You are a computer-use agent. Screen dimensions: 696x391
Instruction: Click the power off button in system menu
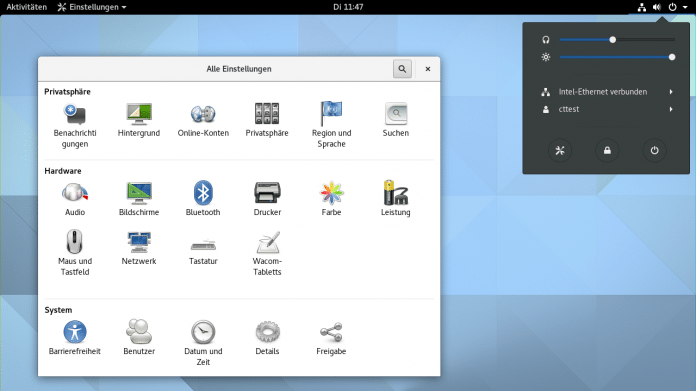(654, 150)
